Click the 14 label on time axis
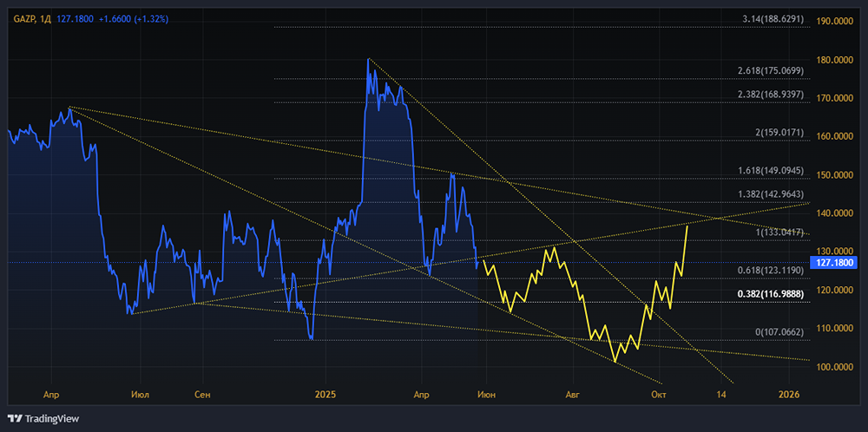Viewport: 868px width, 432px height. (720, 395)
